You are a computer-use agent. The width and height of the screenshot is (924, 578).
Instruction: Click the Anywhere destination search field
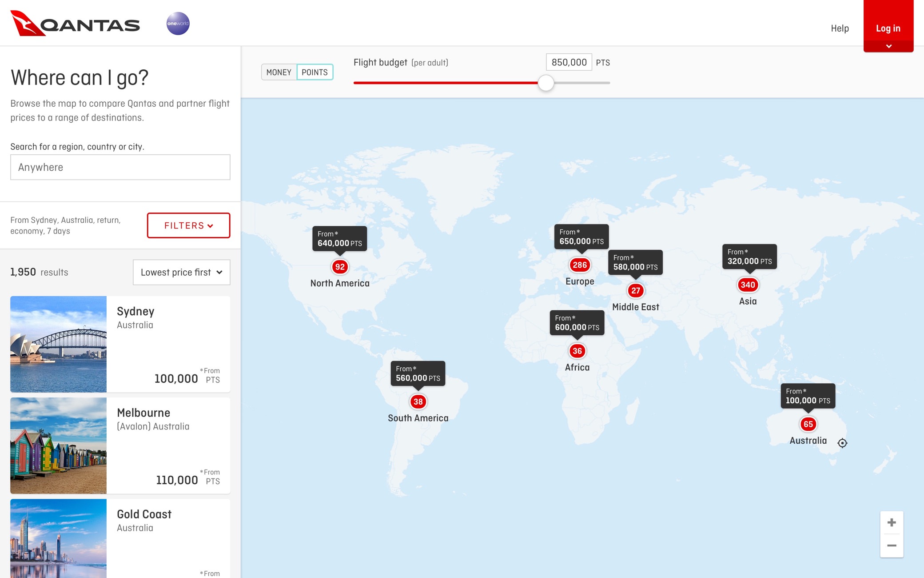(x=120, y=167)
